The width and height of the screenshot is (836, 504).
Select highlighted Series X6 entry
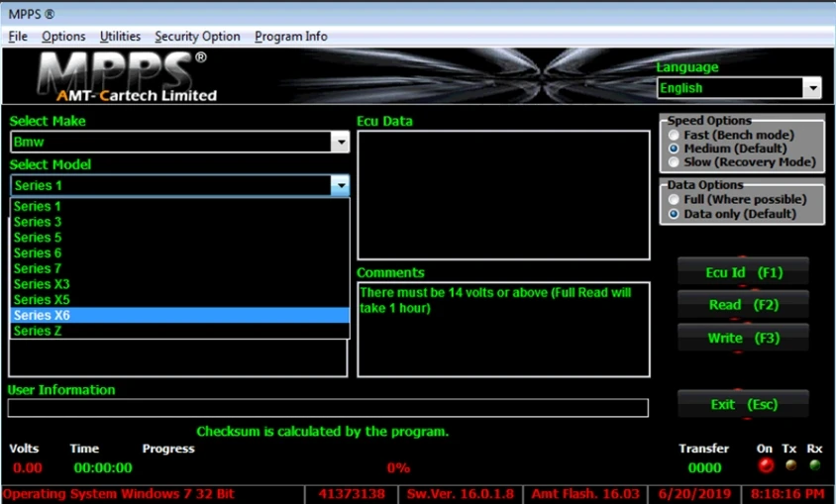[179, 315]
